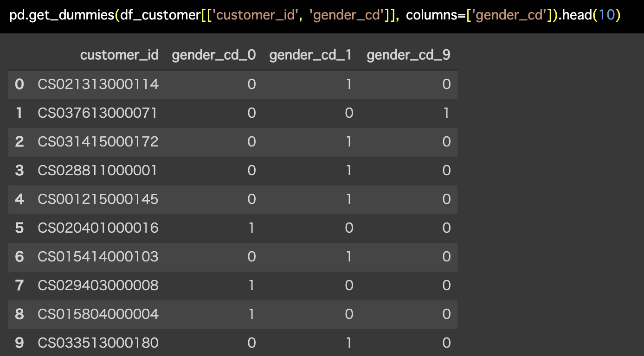The image size is (644, 356).
Task: Click gender_cd_0 value for CS020401000016
Action: 251,228
